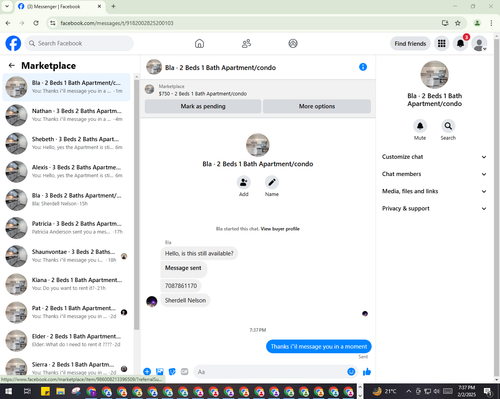Open Shaunvontae - 3 Beds 2 Baths conversation

tap(66, 256)
